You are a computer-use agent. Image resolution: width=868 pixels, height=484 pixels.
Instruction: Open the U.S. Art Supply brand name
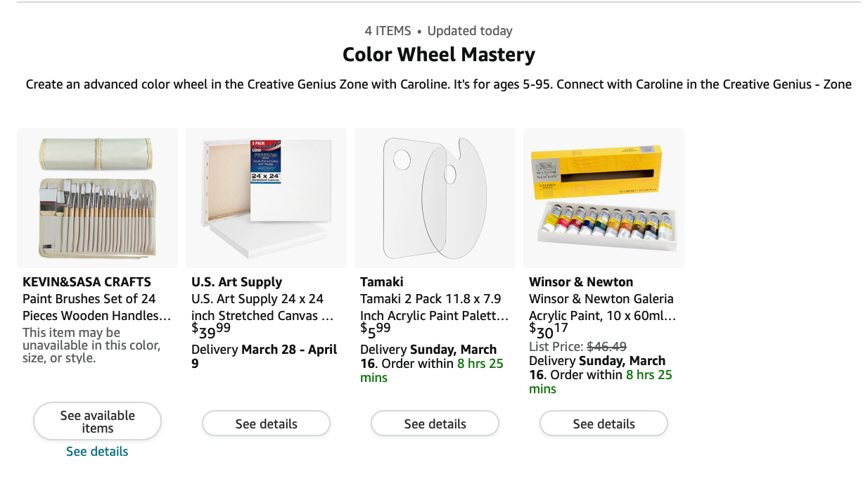click(236, 282)
